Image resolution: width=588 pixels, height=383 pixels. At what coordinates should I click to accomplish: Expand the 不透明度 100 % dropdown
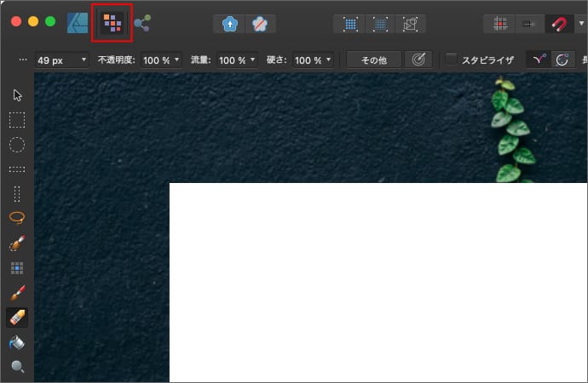pos(161,60)
